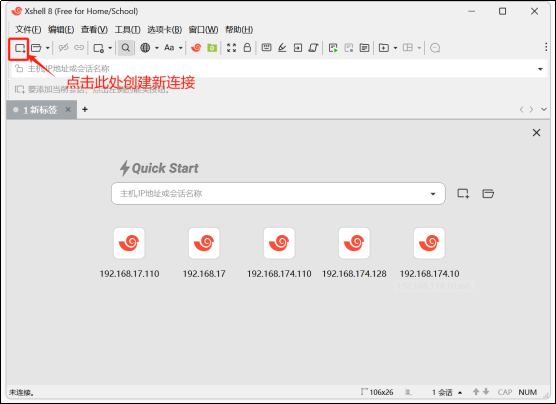
Task: Expand the Aa font dropdown arrow
Action: pos(180,48)
